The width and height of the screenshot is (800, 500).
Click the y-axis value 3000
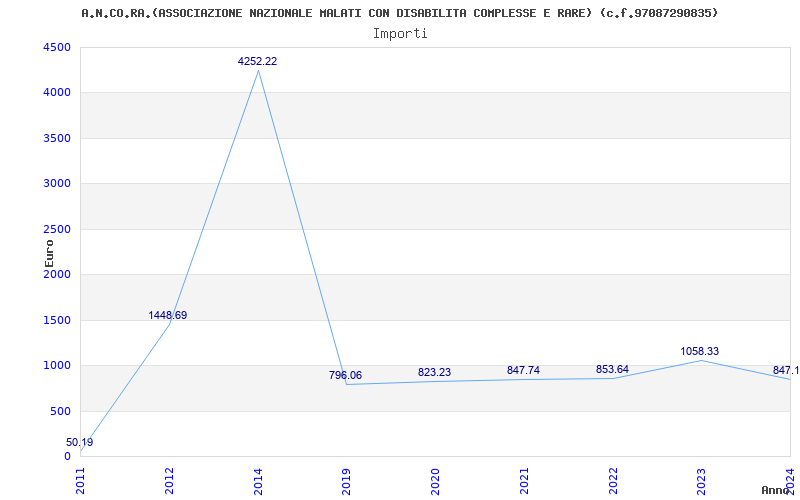coord(57,184)
